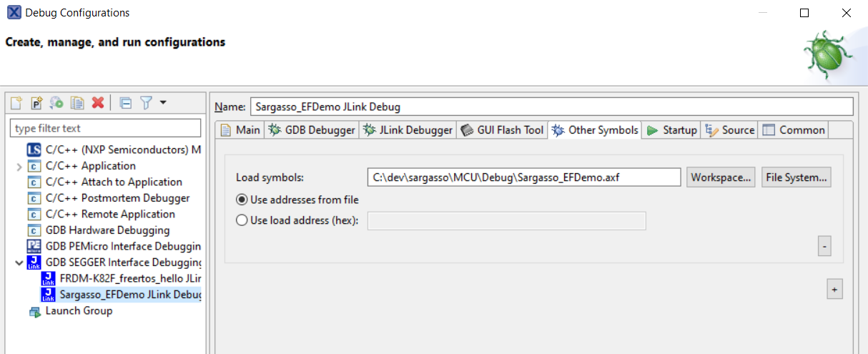Click the Workspace... button
This screenshot has height=354, width=868.
tap(721, 177)
